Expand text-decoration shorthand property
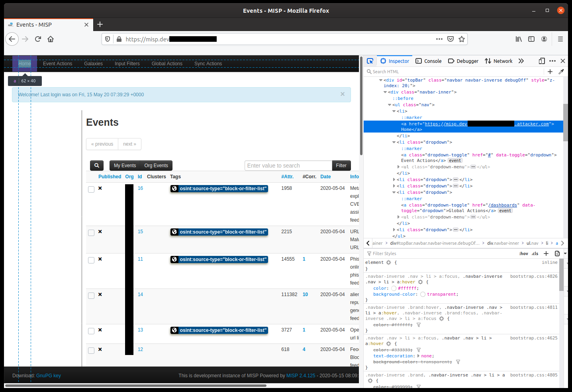This screenshot has height=392, width=572. click(417, 356)
